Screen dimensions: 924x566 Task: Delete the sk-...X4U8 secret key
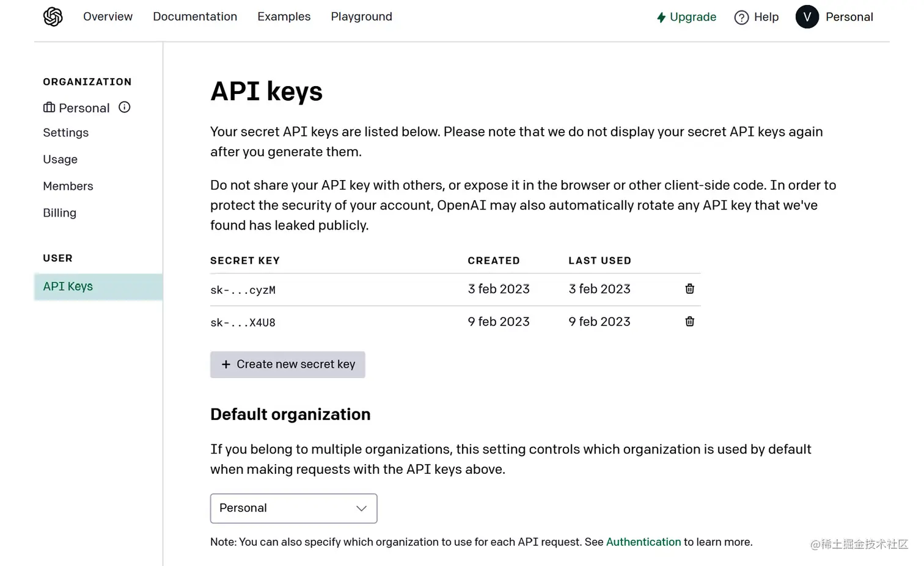pyautogui.click(x=689, y=322)
